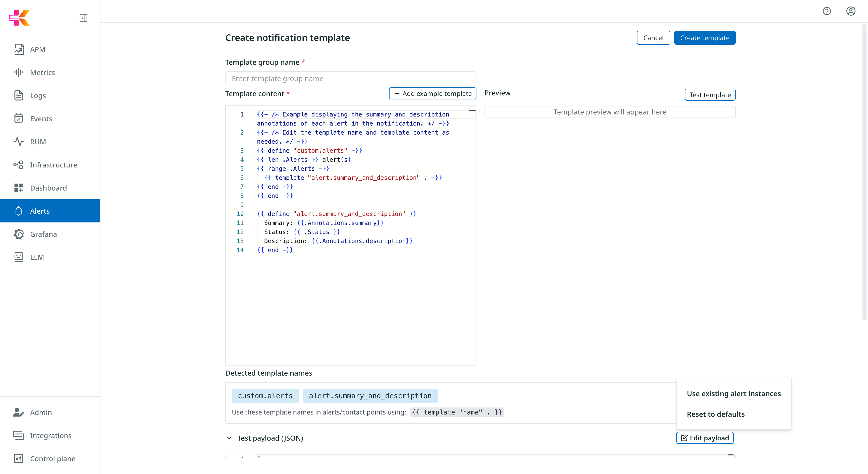Open the LLM observability section
868x474 pixels.
click(37, 257)
